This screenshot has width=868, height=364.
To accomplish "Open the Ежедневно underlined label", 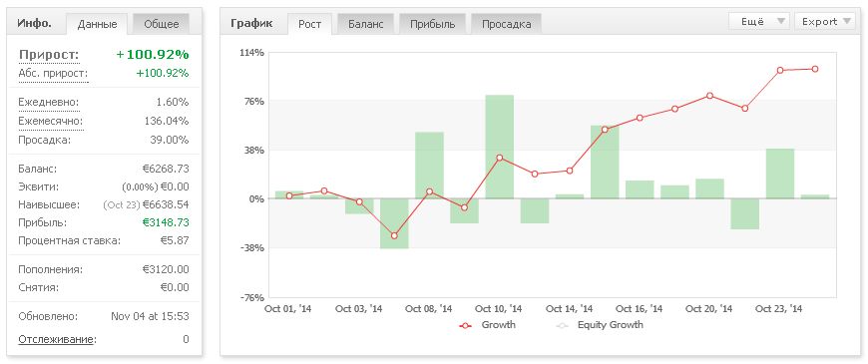I will click(x=49, y=103).
